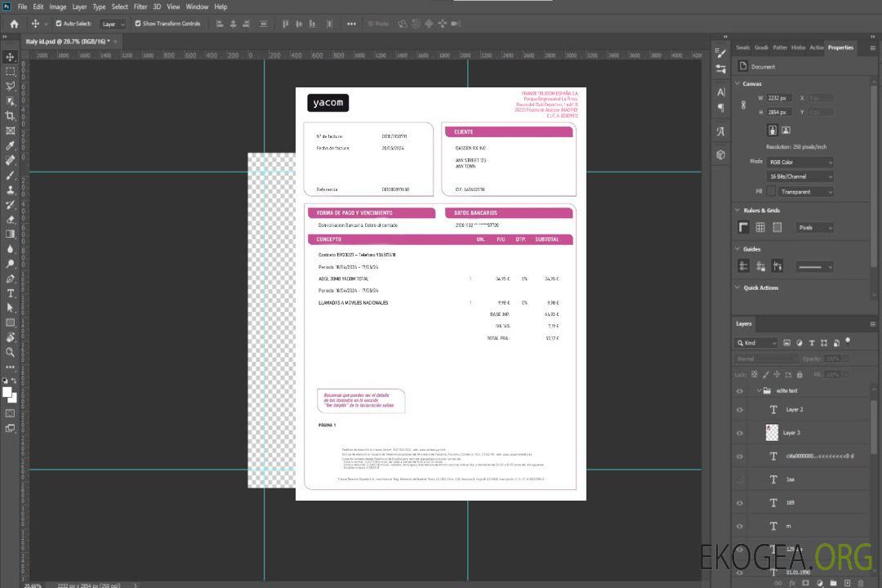Viewport: 882px width, 588px height.
Task: Toggle the rulers icon in Rulers & Grids
Action: [744, 227]
